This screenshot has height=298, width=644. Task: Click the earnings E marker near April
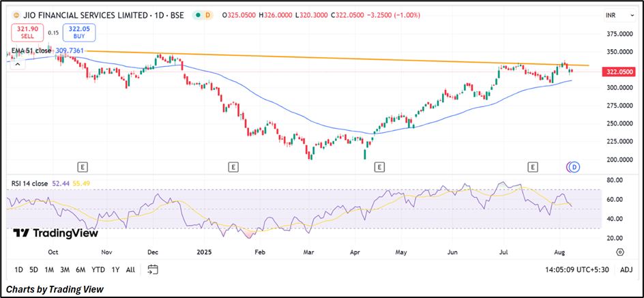[379, 166]
